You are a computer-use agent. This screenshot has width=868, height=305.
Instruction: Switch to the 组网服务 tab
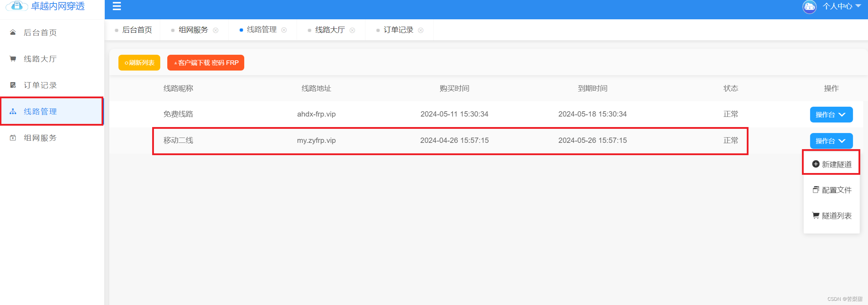193,30
